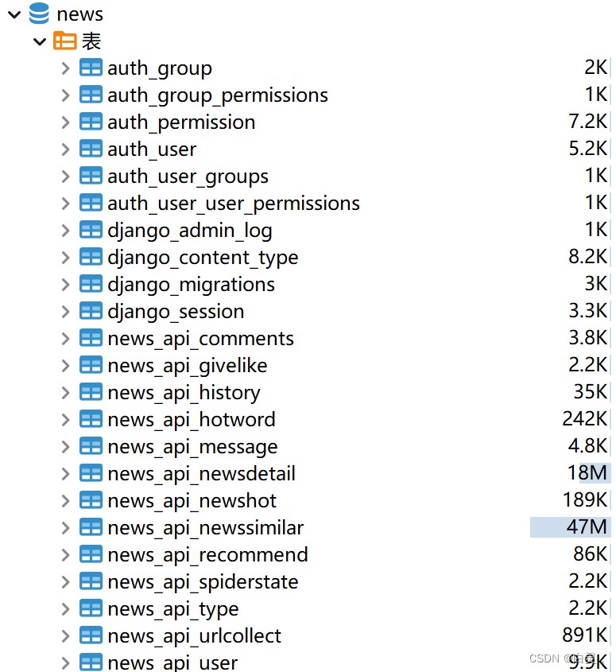
Task: Select news_api_message table name
Action: pos(192,447)
